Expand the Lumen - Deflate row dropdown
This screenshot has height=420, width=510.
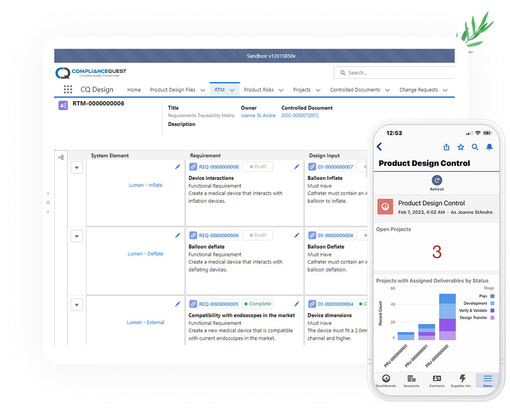click(76, 237)
